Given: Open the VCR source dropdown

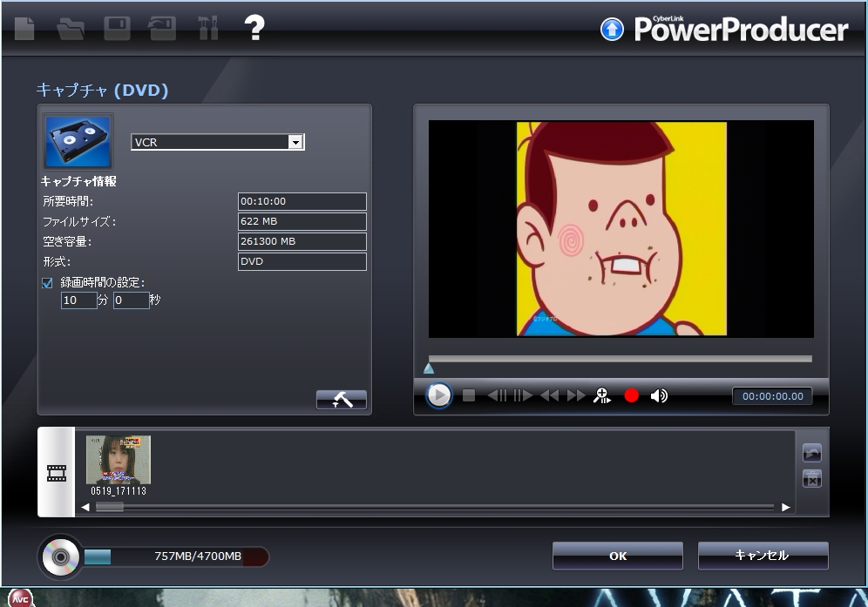Looking at the screenshot, I should (296, 142).
